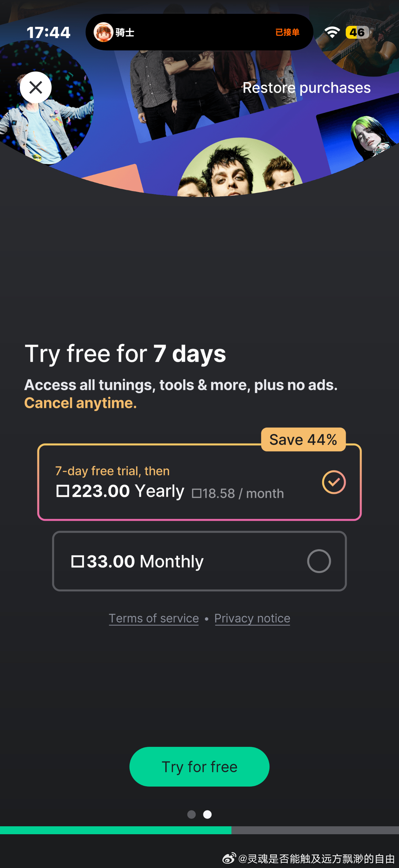Tap Restore purchases link

306,88
